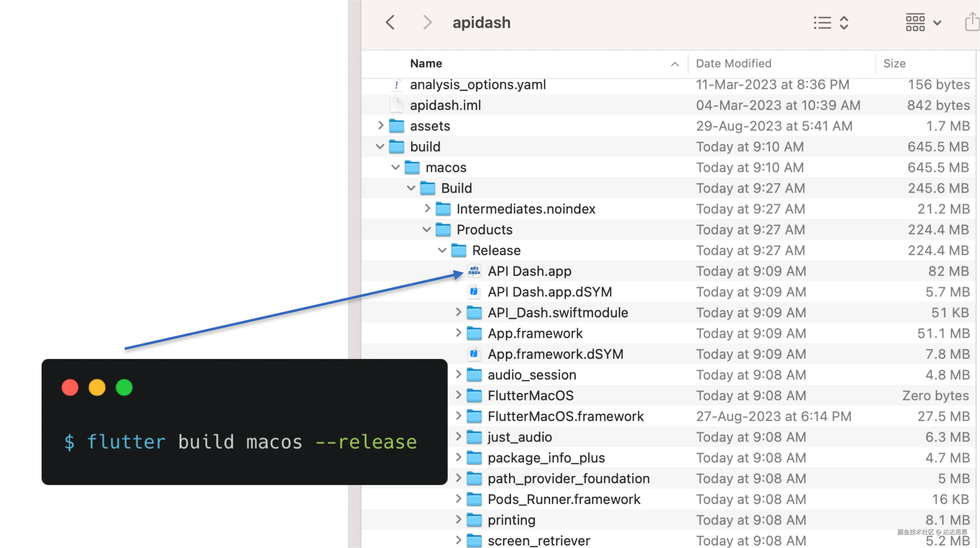Click the red close traffic light
The width and height of the screenshot is (980, 548).
click(x=70, y=387)
